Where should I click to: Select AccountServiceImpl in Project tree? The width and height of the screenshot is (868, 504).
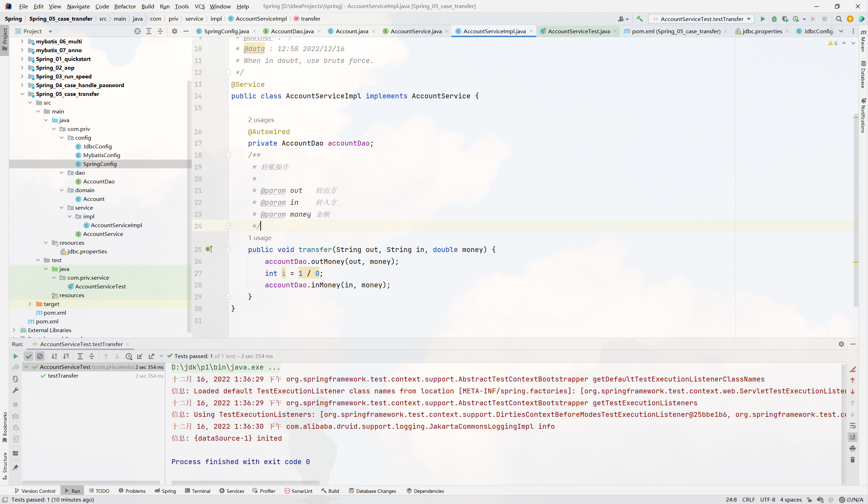click(x=116, y=225)
